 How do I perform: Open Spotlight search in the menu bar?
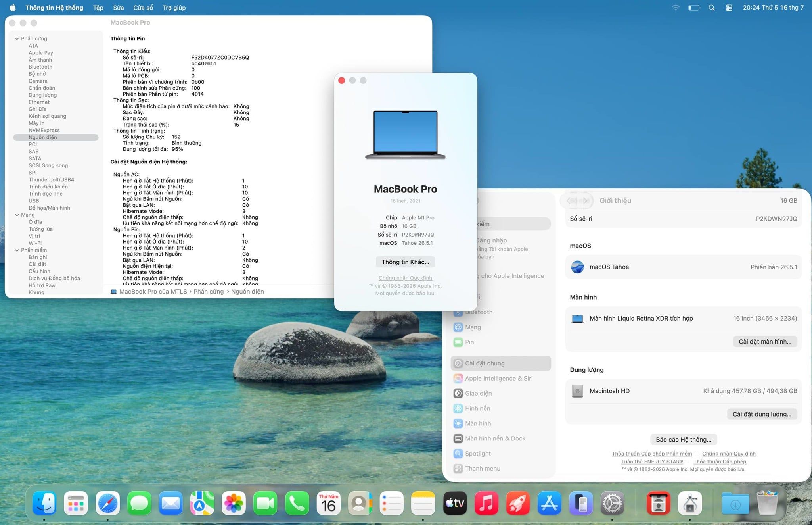712,8
